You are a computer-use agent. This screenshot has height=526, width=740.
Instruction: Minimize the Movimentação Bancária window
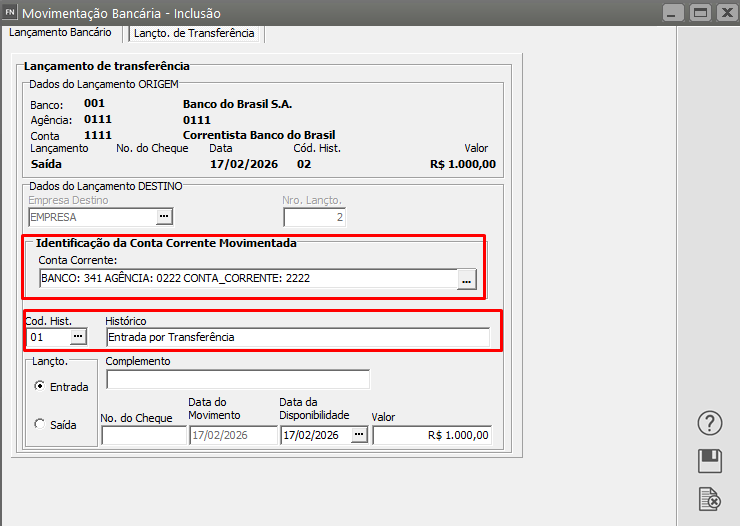(x=675, y=13)
